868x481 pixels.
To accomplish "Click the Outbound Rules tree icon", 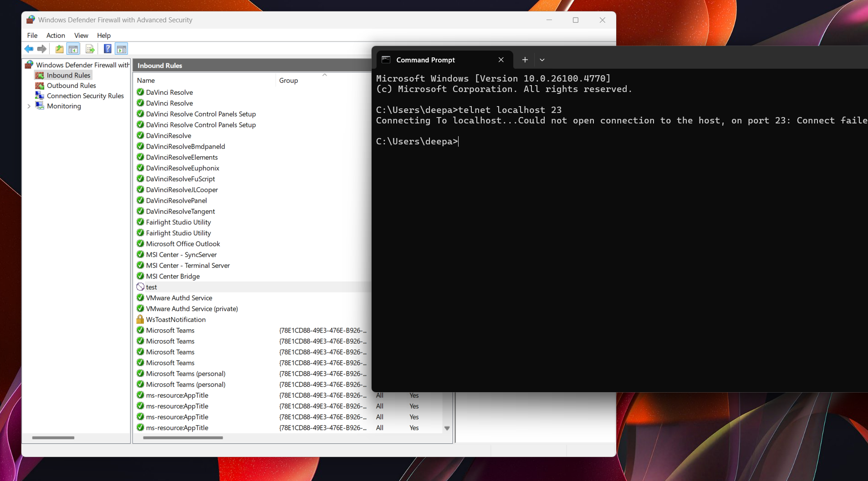I will click(40, 86).
